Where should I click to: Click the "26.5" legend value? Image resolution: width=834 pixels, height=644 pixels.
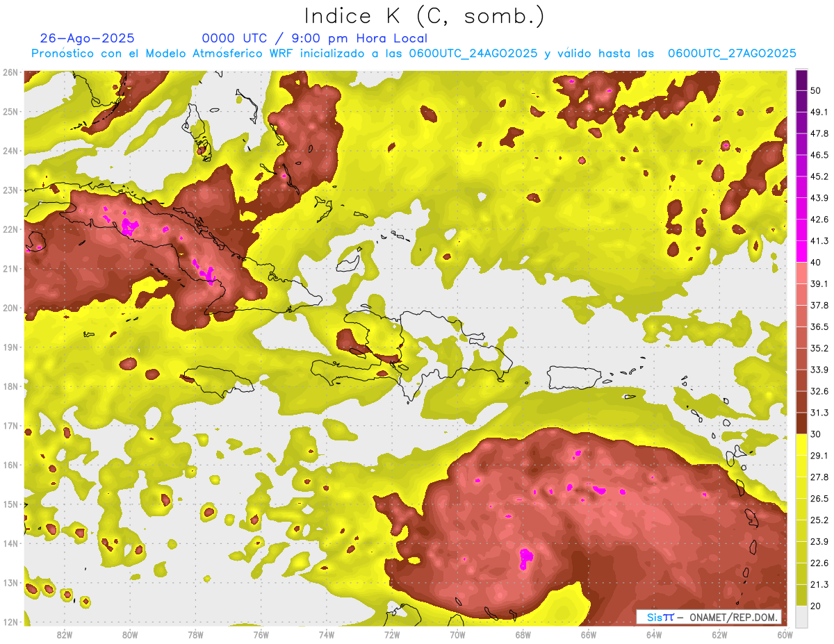pyautogui.click(x=819, y=498)
